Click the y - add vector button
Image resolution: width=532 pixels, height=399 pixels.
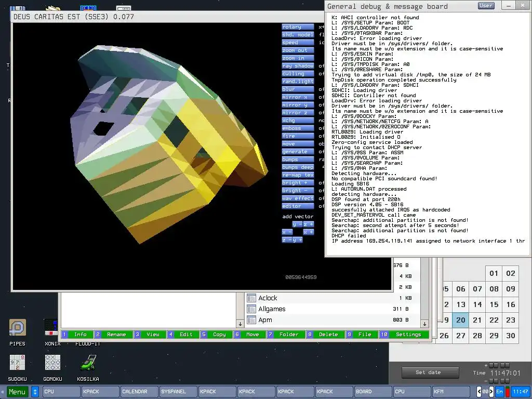pos(297,224)
